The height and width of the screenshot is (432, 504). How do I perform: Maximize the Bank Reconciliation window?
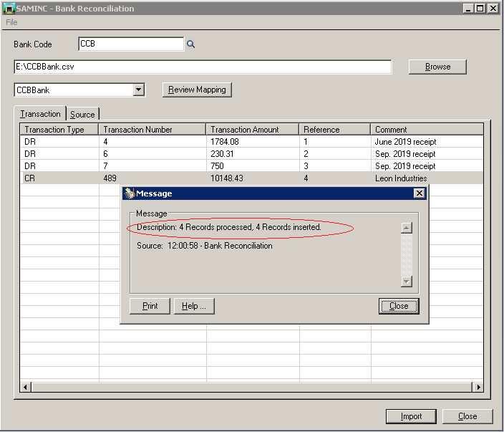[x=480, y=9]
